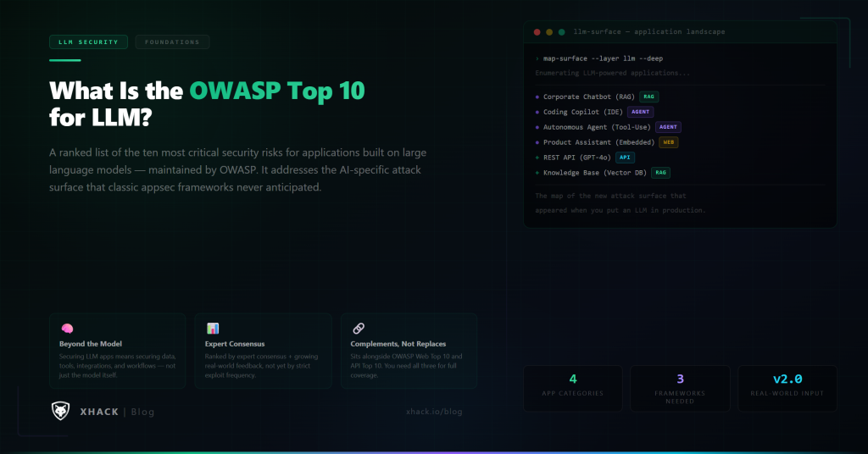The image size is (868, 454).
Task: Open the xhack.io/blog link
Action: [434, 412]
